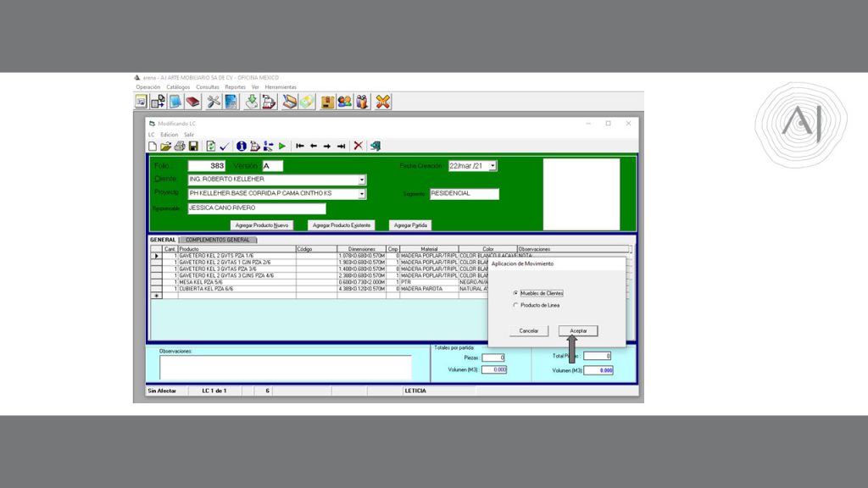This screenshot has width=868, height=488.
Task: Select the Producto de Linea radio option
Action: click(x=515, y=305)
